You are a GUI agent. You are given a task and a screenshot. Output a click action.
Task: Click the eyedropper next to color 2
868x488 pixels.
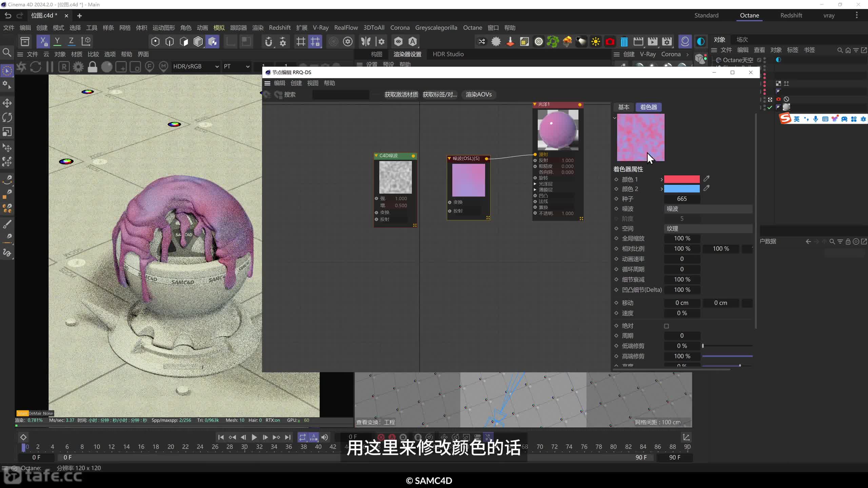click(x=707, y=188)
